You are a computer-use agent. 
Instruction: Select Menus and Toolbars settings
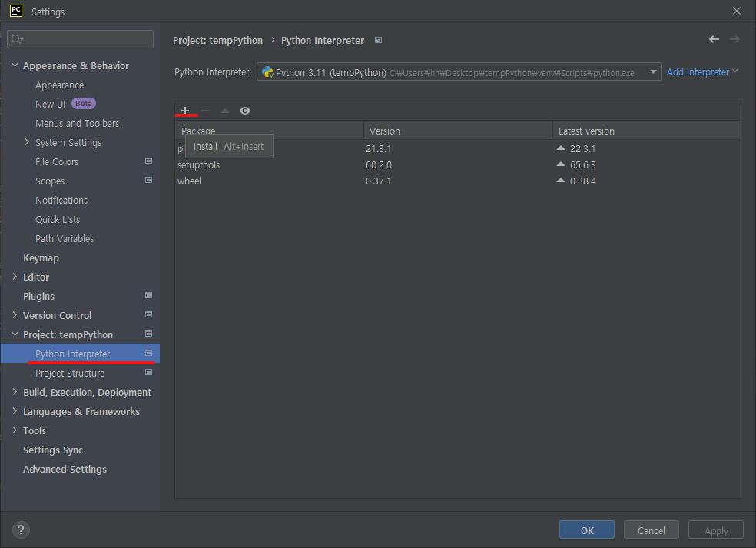pyautogui.click(x=77, y=123)
